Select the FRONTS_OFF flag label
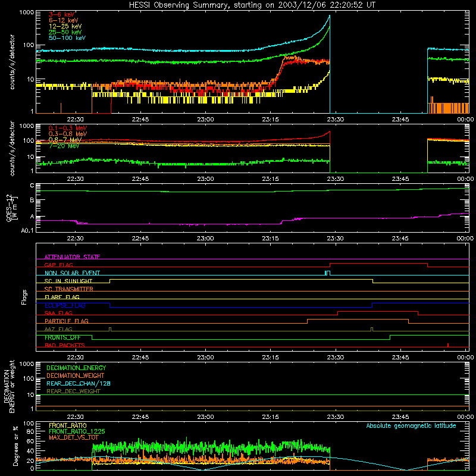Image resolution: width=476 pixels, height=476 pixels. [62, 337]
